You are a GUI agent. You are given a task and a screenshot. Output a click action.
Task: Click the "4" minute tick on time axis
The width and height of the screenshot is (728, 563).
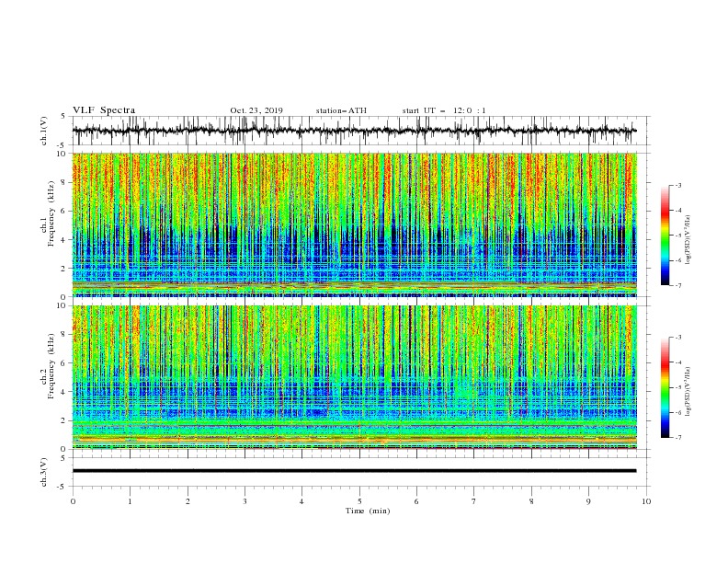pyautogui.click(x=301, y=501)
